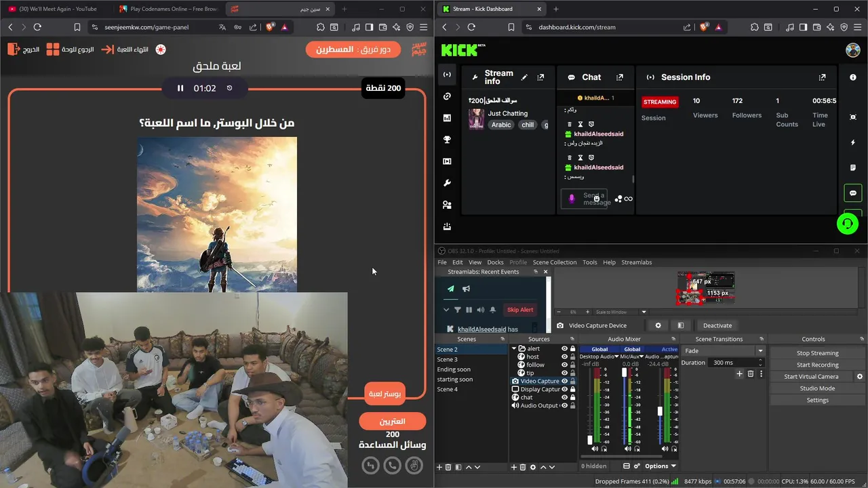
Task: Select Ending soon scene
Action: point(454,369)
